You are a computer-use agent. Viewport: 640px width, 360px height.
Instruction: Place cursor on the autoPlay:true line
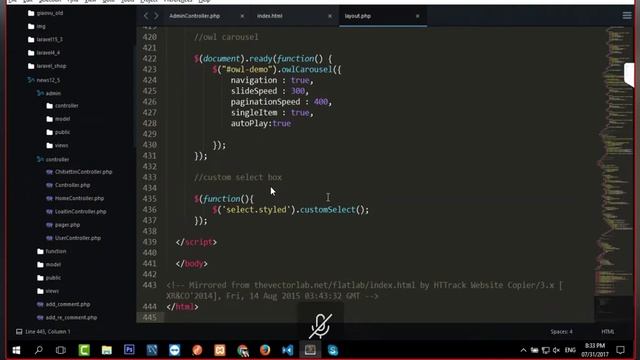tap(261, 123)
